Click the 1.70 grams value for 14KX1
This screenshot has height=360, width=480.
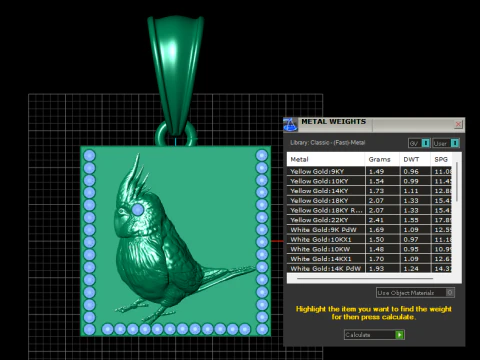pyautogui.click(x=377, y=259)
